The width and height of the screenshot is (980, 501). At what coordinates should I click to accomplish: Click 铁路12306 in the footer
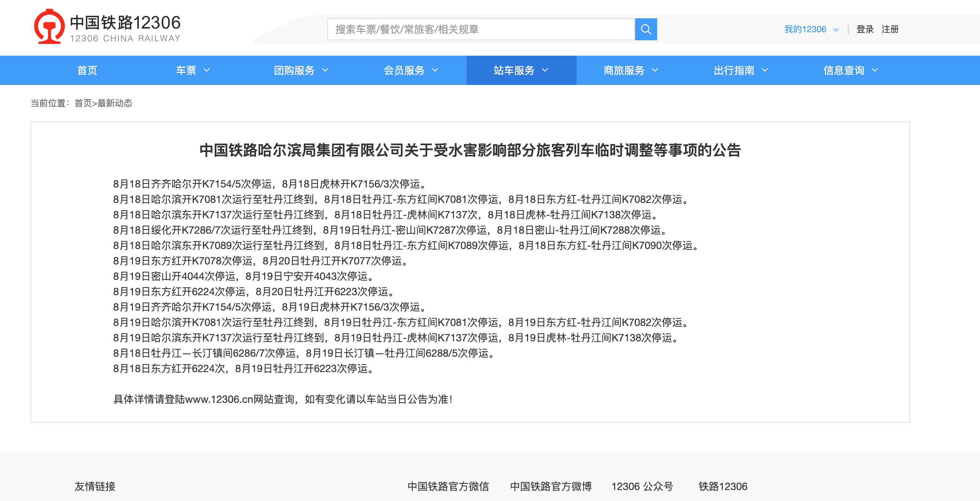723,487
